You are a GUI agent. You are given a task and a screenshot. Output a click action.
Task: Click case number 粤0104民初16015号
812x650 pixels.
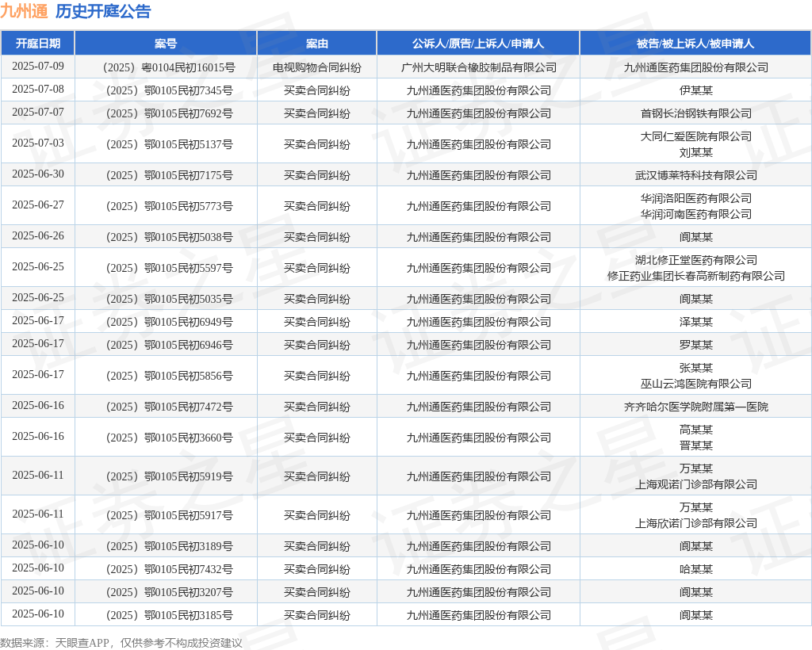tap(169, 68)
